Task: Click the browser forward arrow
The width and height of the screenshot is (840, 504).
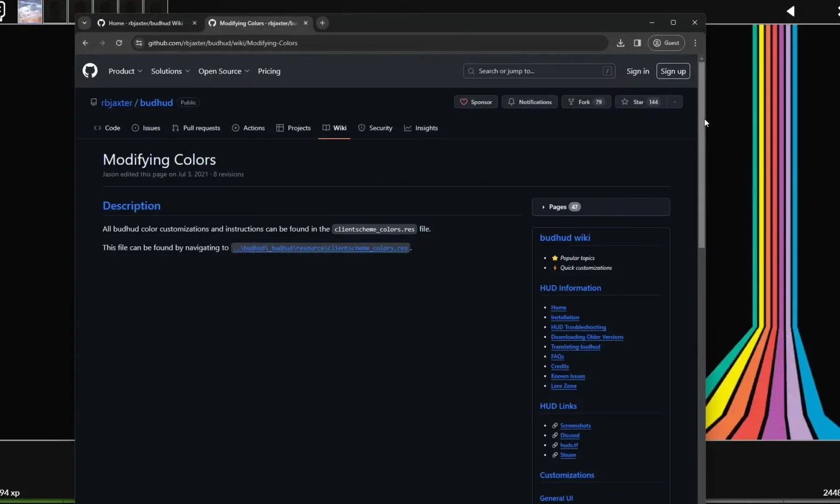Action: point(102,43)
